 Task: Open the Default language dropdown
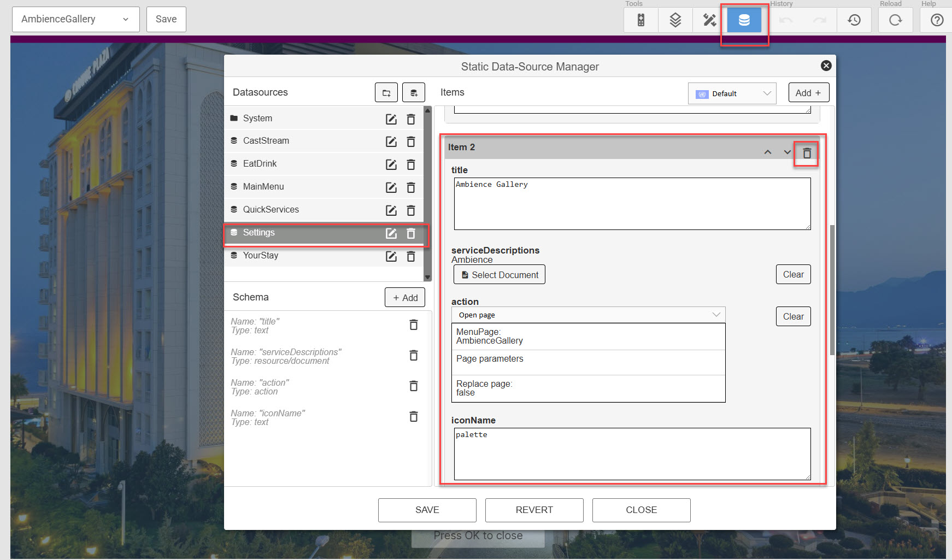tap(732, 93)
